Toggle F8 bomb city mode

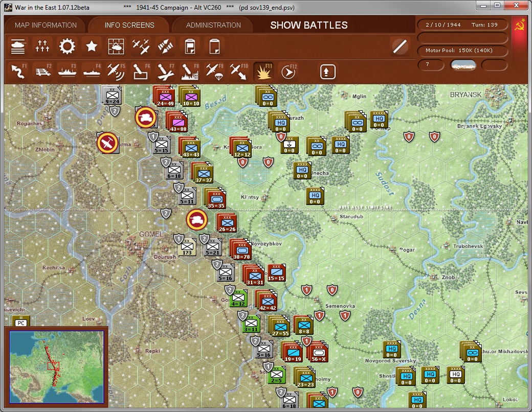click(x=190, y=72)
